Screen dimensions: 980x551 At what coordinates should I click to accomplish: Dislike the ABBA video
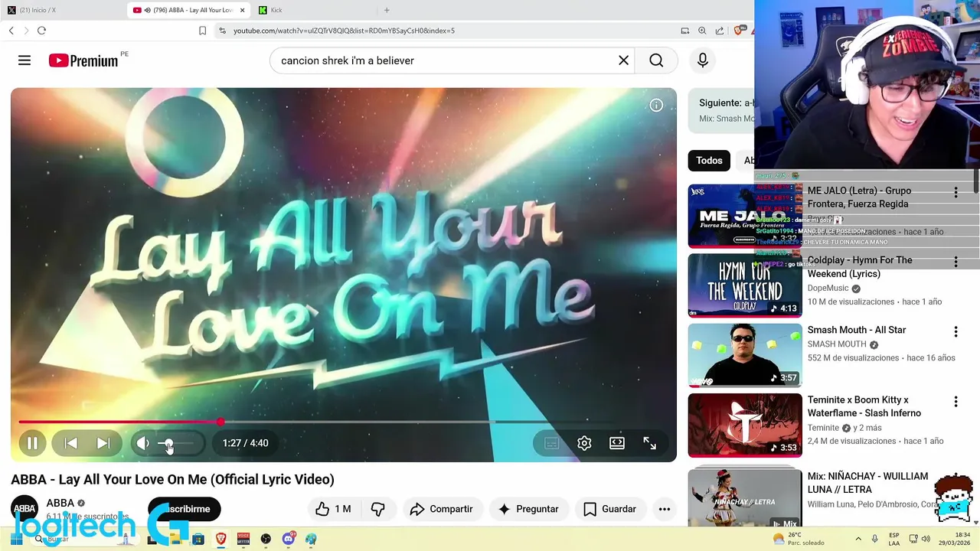[x=378, y=509]
